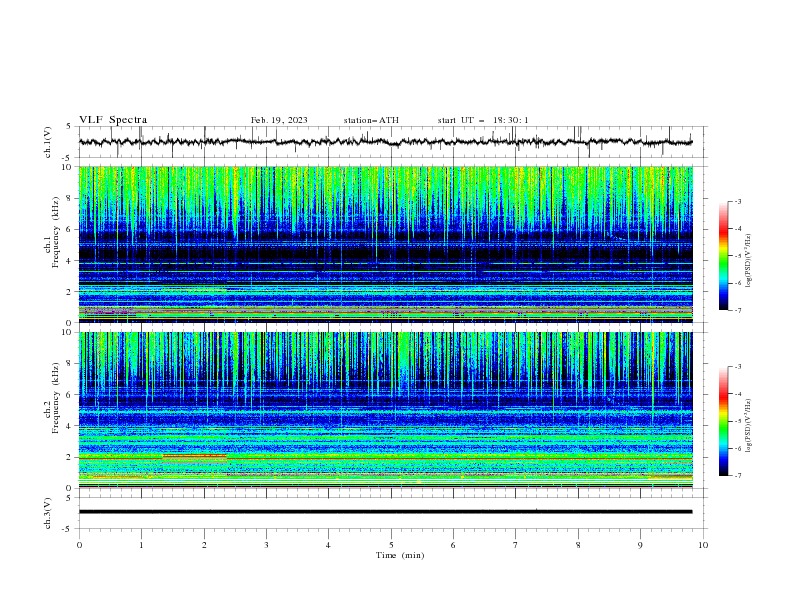Click the ch.2 "Frequency (kHz)" axis label

56,397
